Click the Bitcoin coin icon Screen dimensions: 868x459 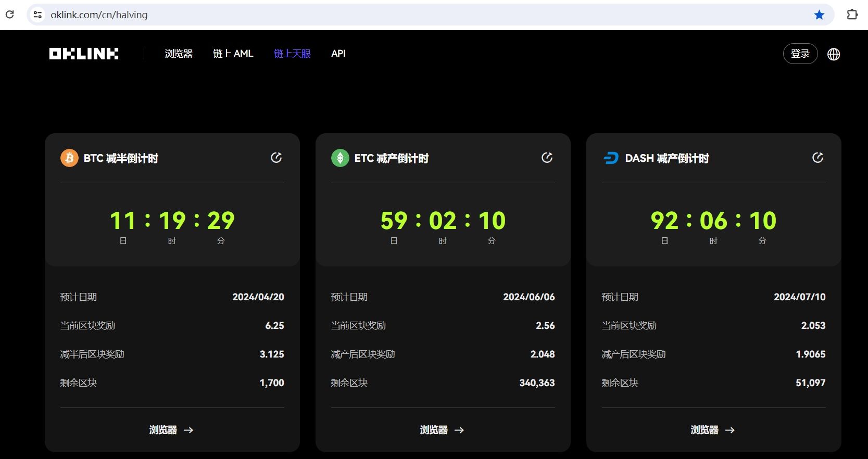click(x=69, y=158)
